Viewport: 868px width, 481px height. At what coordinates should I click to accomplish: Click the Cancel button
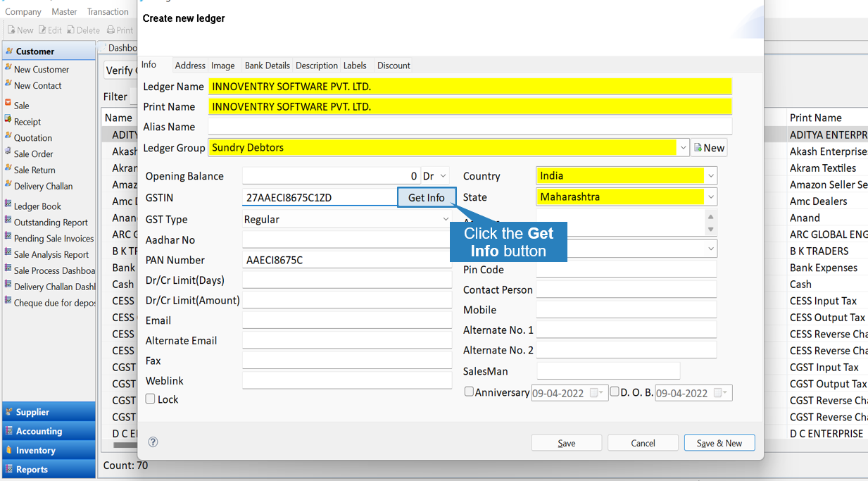(x=643, y=443)
